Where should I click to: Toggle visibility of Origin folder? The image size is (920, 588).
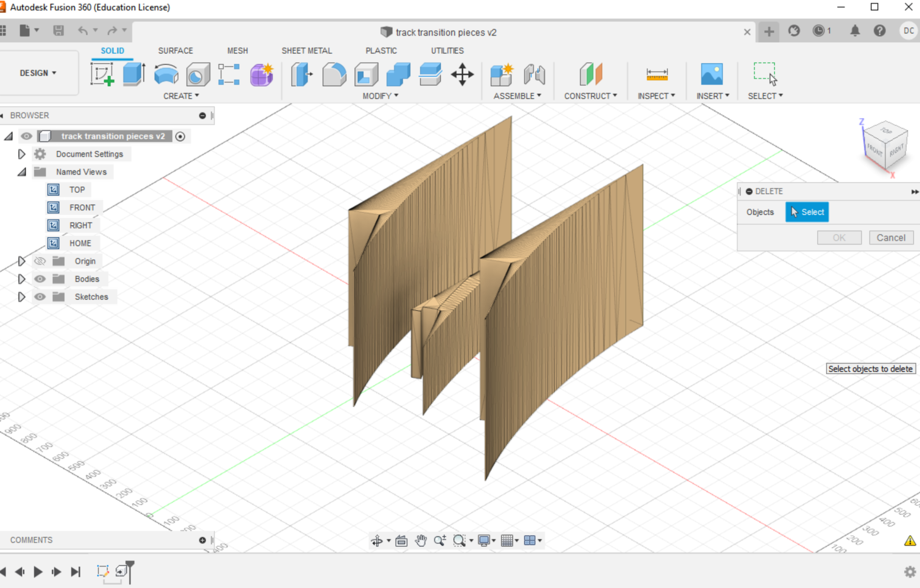tap(39, 261)
